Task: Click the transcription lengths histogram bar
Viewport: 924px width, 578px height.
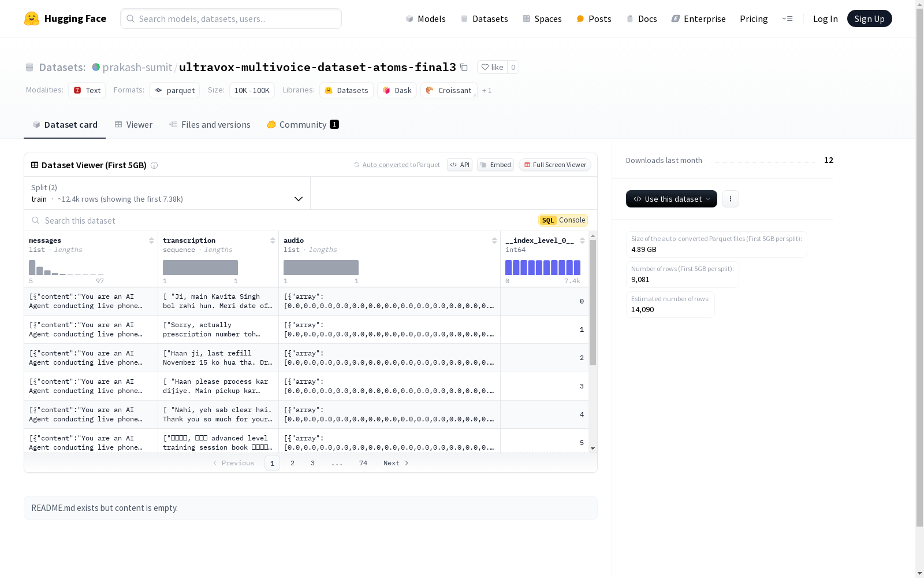Action: coord(200,268)
